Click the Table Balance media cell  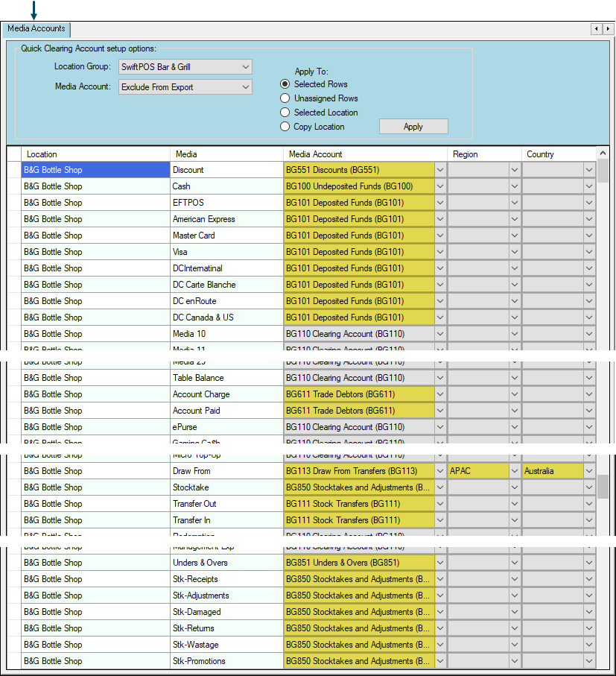(226, 378)
